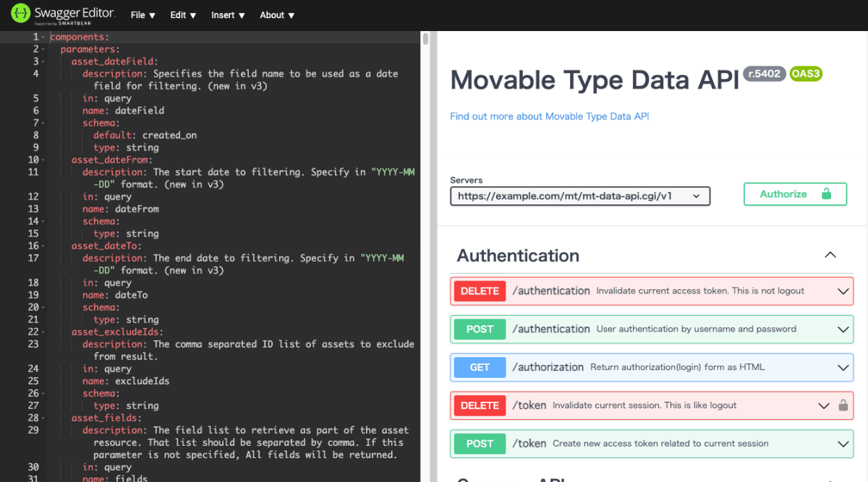
Task: Click the lock icon on the DELETE /token row
Action: [843, 405]
